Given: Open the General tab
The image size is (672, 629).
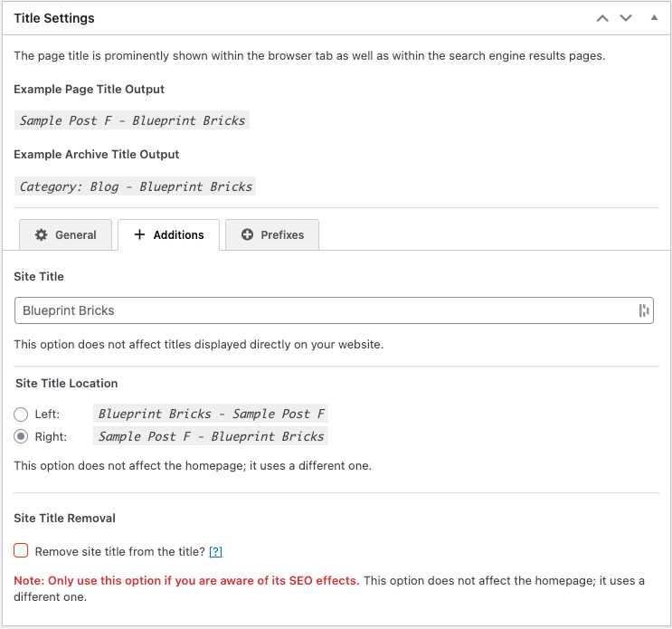Looking at the screenshot, I should point(65,234).
